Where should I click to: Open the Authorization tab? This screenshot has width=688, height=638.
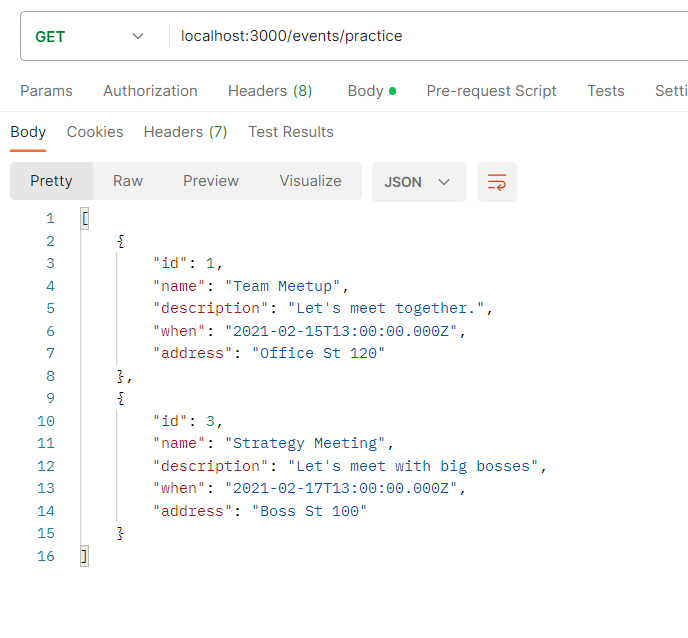pos(150,91)
